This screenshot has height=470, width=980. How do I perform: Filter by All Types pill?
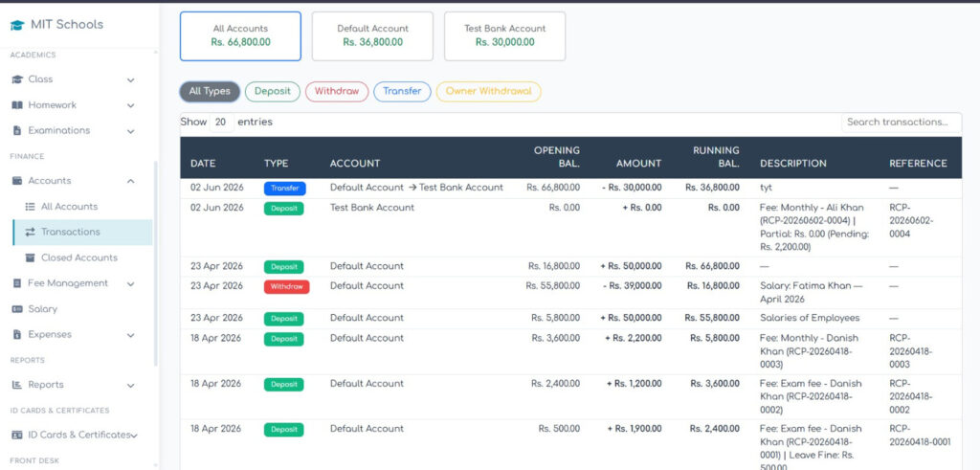point(210,91)
